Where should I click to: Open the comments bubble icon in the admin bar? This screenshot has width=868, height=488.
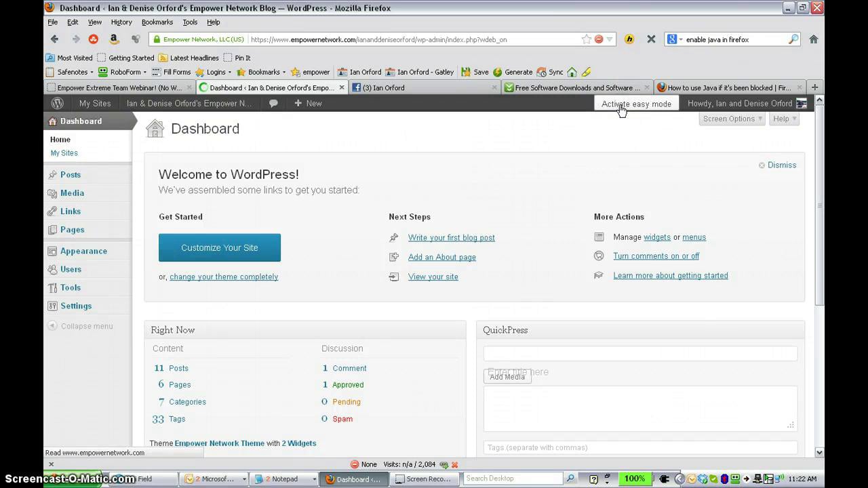273,104
